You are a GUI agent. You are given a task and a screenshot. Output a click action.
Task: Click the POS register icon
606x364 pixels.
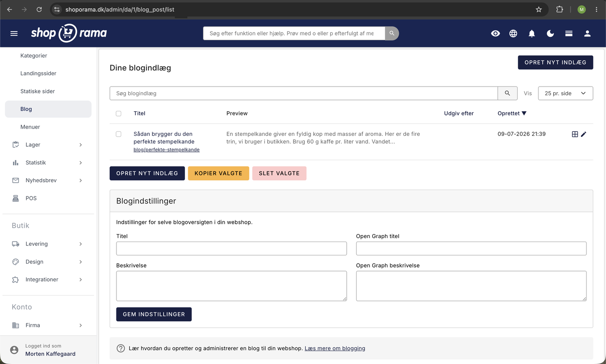coord(16,198)
